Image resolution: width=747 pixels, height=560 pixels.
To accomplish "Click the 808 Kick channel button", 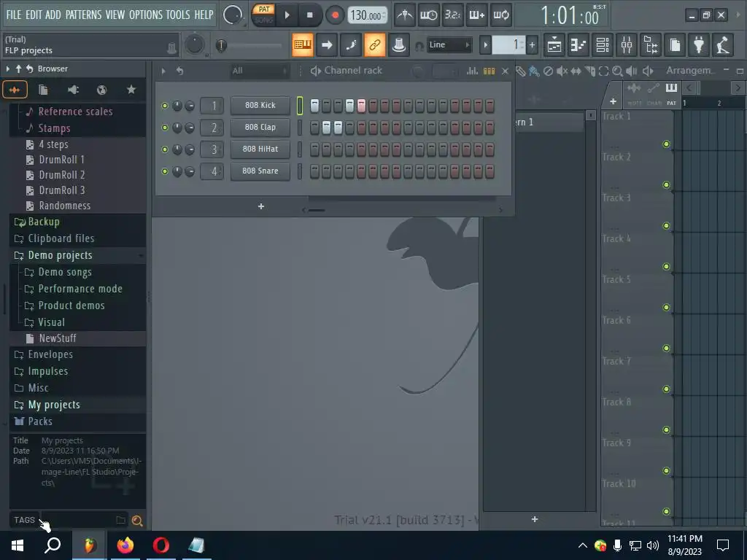I will point(260,105).
